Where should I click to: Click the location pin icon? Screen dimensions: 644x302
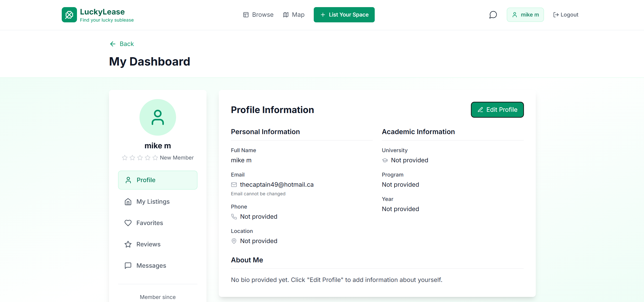pos(234,241)
